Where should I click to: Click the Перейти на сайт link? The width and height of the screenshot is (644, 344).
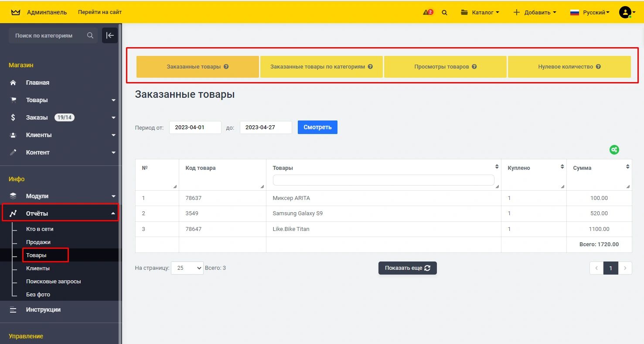click(100, 12)
